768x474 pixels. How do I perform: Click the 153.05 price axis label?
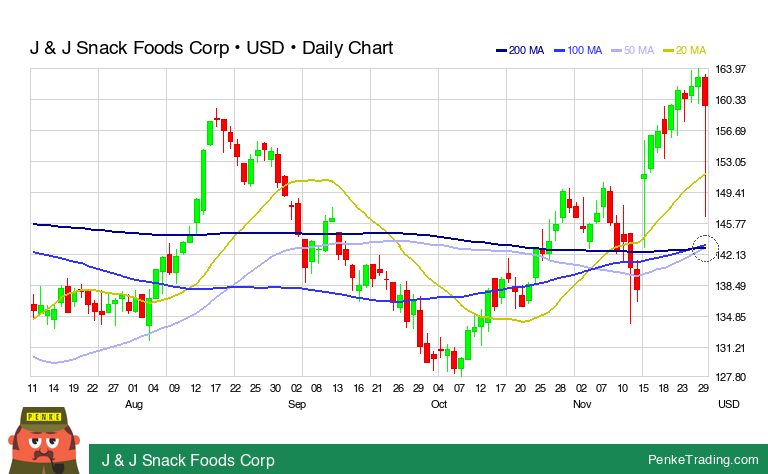pyautogui.click(x=731, y=162)
